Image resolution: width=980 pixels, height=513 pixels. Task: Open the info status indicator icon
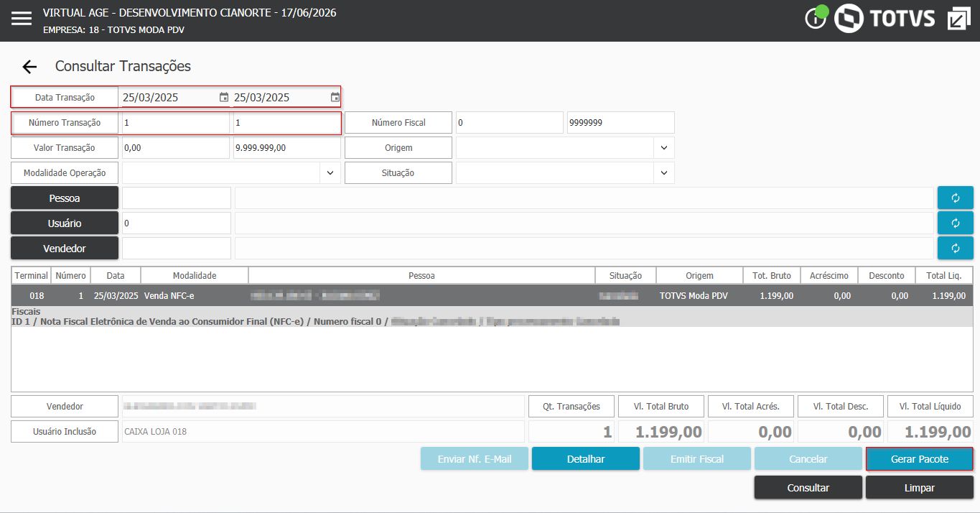816,18
